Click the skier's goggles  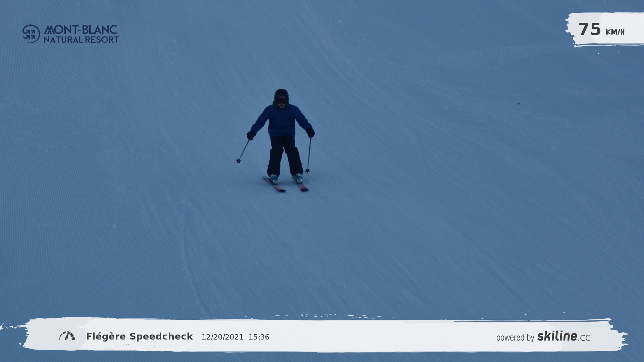pos(281,101)
